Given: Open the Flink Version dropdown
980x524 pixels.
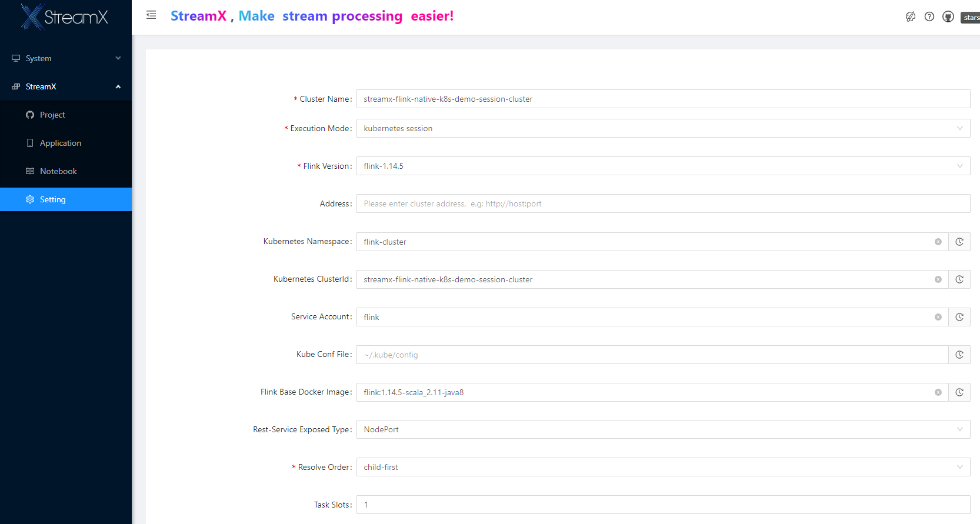Looking at the screenshot, I should tap(663, 166).
